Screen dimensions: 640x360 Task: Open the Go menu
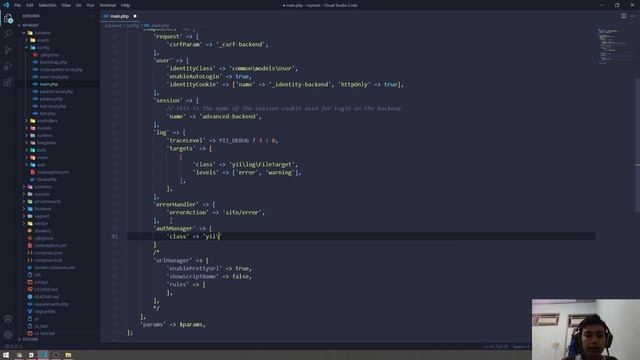click(78, 5)
